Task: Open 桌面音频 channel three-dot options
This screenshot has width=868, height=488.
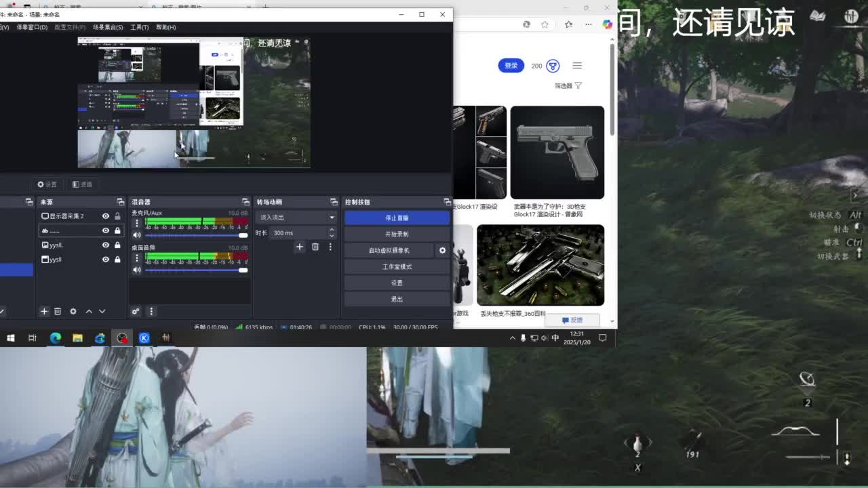Action: tap(137, 258)
